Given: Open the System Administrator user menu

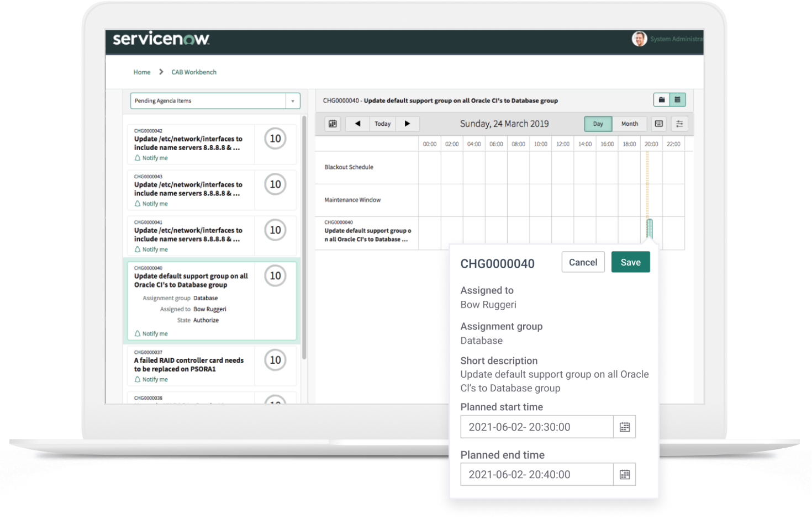Looking at the screenshot, I should pyautogui.click(x=667, y=39).
